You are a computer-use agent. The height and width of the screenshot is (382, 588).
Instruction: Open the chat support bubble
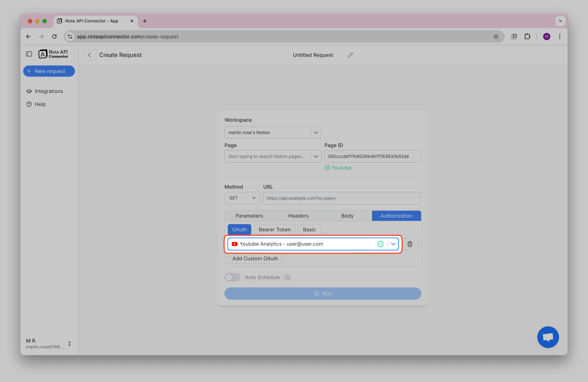[548, 337]
